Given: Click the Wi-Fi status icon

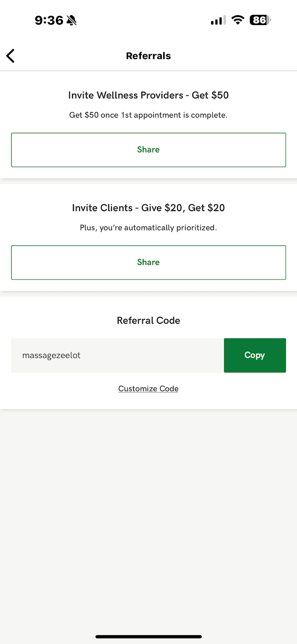Looking at the screenshot, I should pos(238,20).
